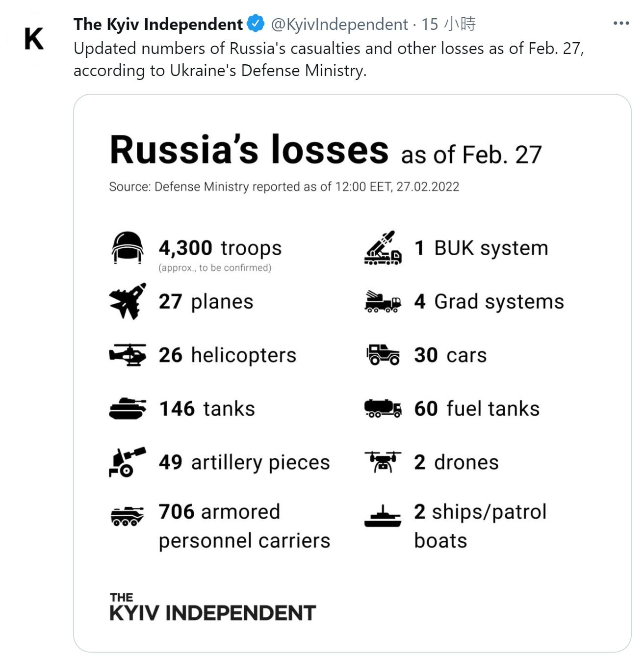Click the Kyiv Independent profile avatar
Image resolution: width=644 pixels, height=660 pixels.
pyautogui.click(x=34, y=39)
